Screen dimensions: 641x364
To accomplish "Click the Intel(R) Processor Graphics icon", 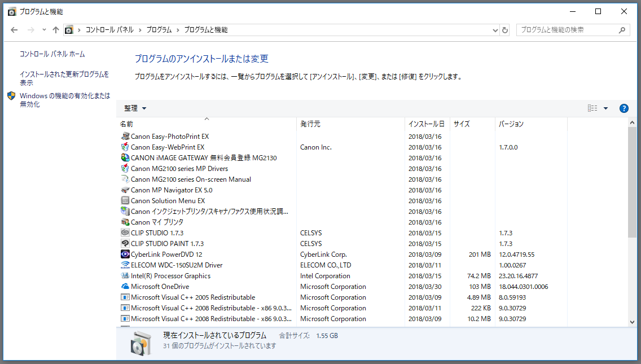I will (x=125, y=276).
